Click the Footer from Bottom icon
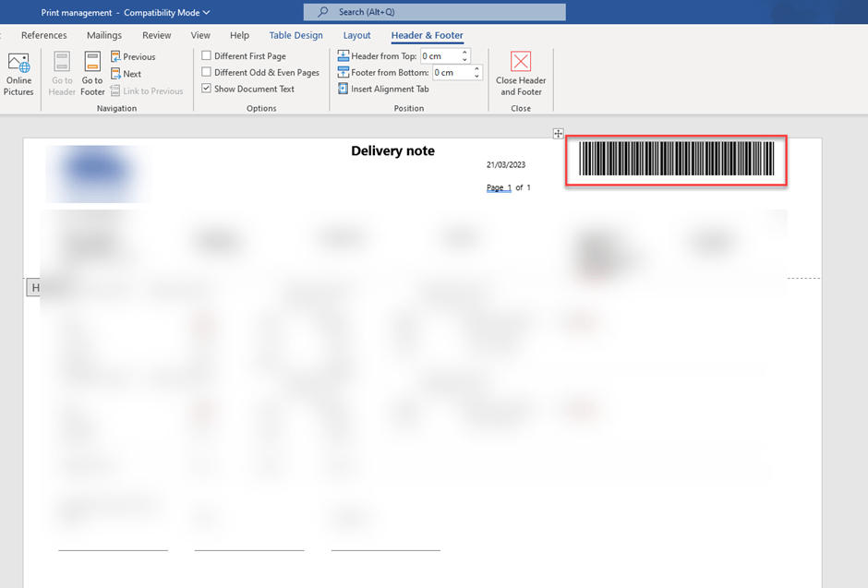868x588 pixels. [343, 72]
